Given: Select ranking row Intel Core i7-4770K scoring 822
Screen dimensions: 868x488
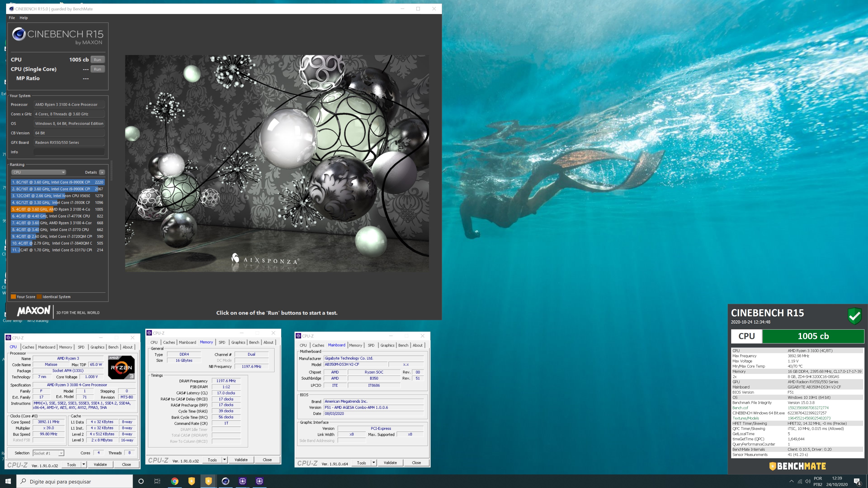Looking at the screenshot, I should click(58, 216).
